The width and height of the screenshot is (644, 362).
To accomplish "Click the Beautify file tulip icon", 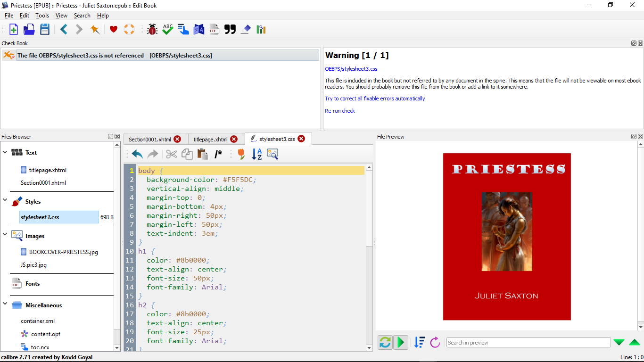I will tap(241, 154).
